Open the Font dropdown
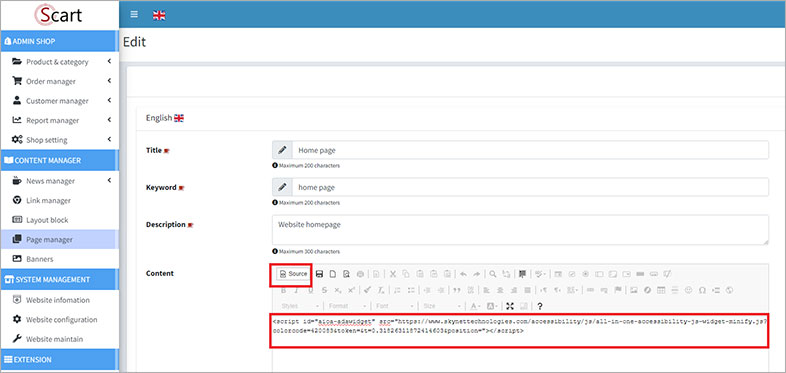The height and width of the screenshot is (373, 786). pos(395,306)
